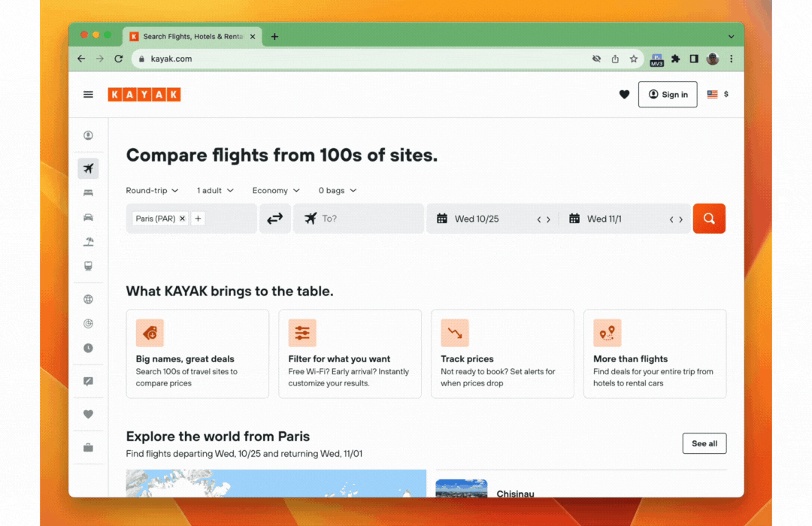Move departure date to next day
Image resolution: width=812 pixels, height=526 pixels.
coord(548,219)
